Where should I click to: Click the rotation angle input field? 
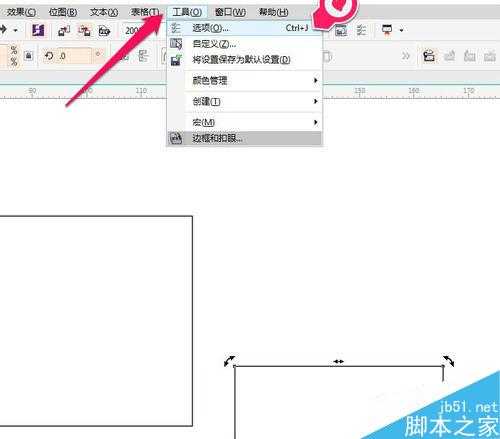75,56
